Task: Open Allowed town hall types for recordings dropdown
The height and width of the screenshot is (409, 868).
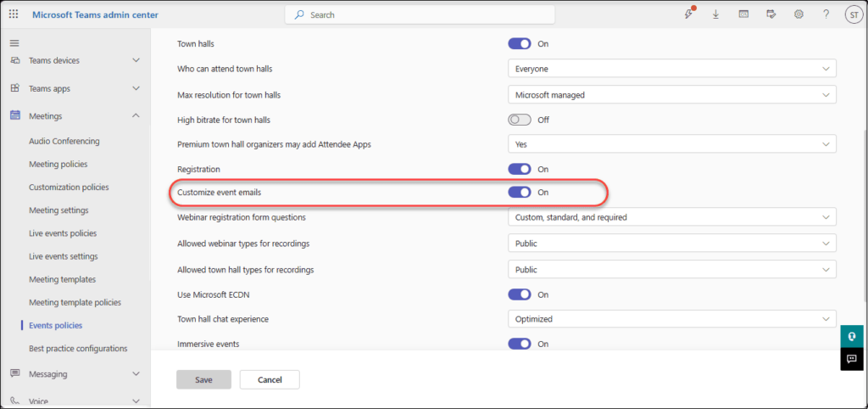Action: pyautogui.click(x=672, y=270)
